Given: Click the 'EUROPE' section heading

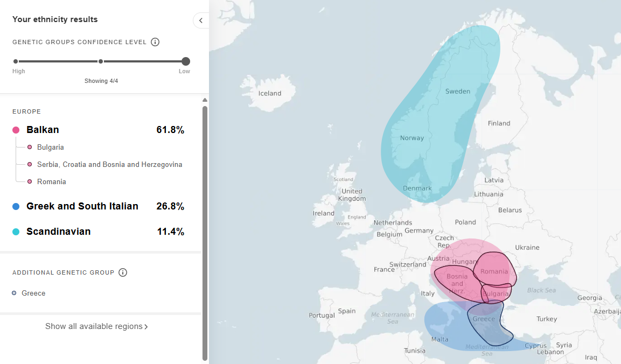Looking at the screenshot, I should [x=26, y=111].
